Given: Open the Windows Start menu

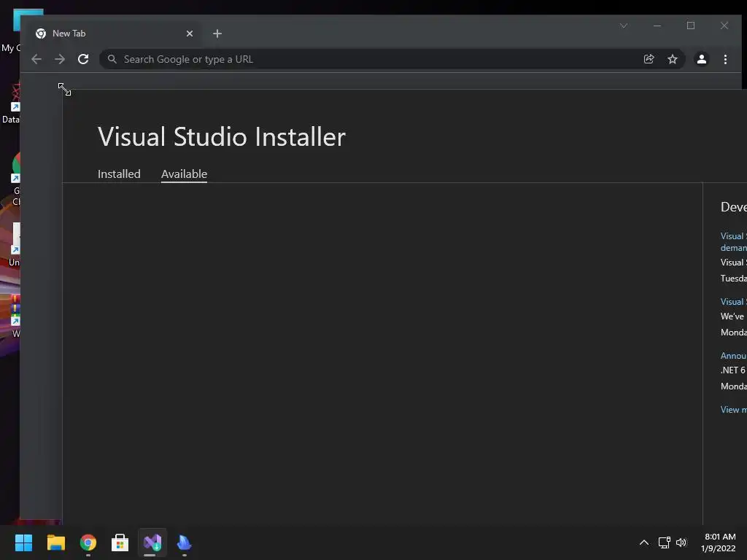Looking at the screenshot, I should tap(23, 542).
